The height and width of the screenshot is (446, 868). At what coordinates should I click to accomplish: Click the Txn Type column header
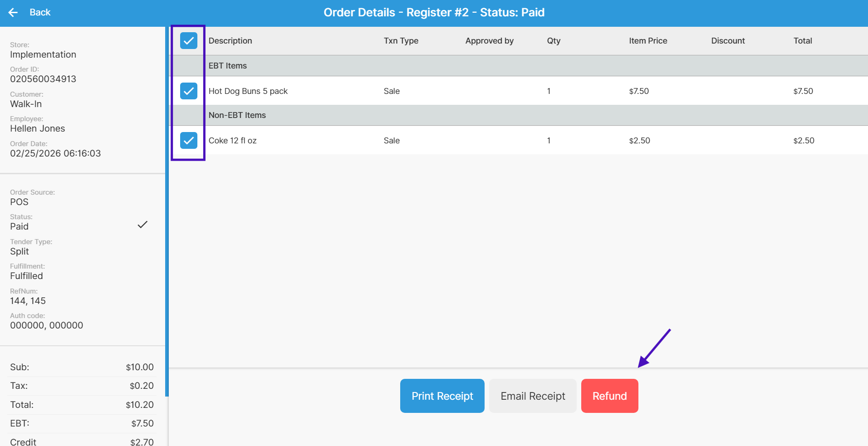401,41
